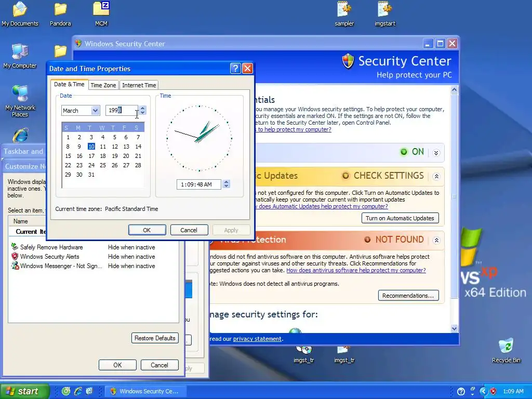Click OK in Date and Time Properties

tap(147, 230)
